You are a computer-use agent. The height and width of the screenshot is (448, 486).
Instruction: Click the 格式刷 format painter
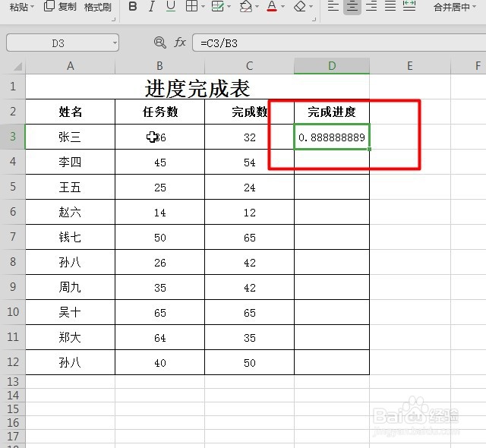(x=98, y=7)
